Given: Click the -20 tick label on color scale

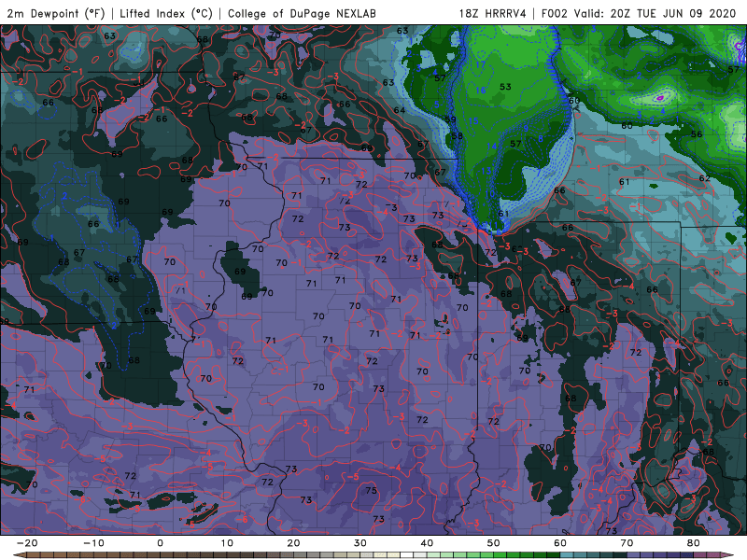Looking at the screenshot, I should click(27, 543).
